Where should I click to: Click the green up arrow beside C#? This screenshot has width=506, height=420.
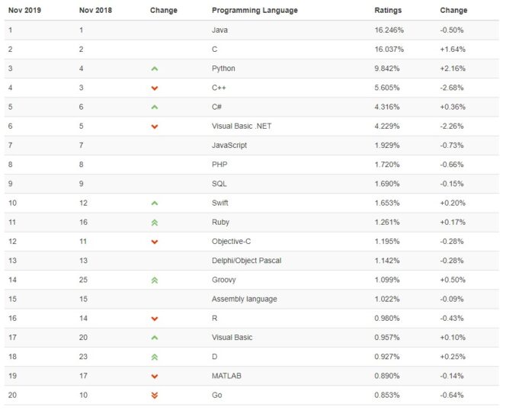coord(155,107)
